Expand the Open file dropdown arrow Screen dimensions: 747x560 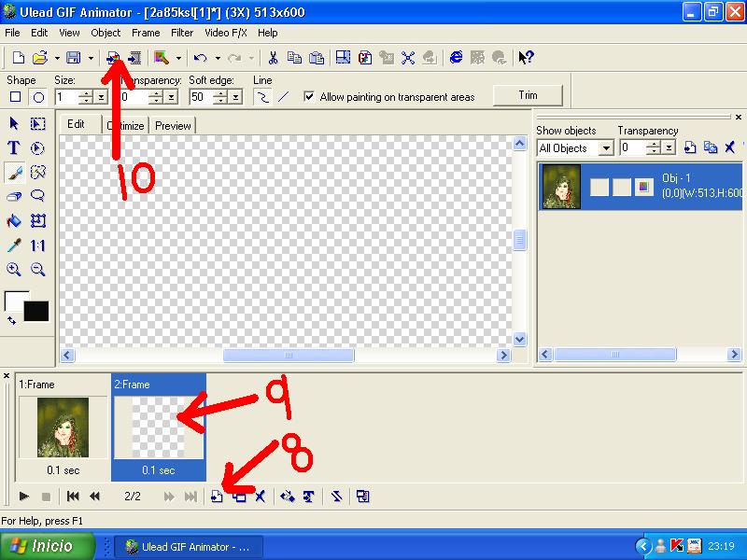(x=57, y=58)
